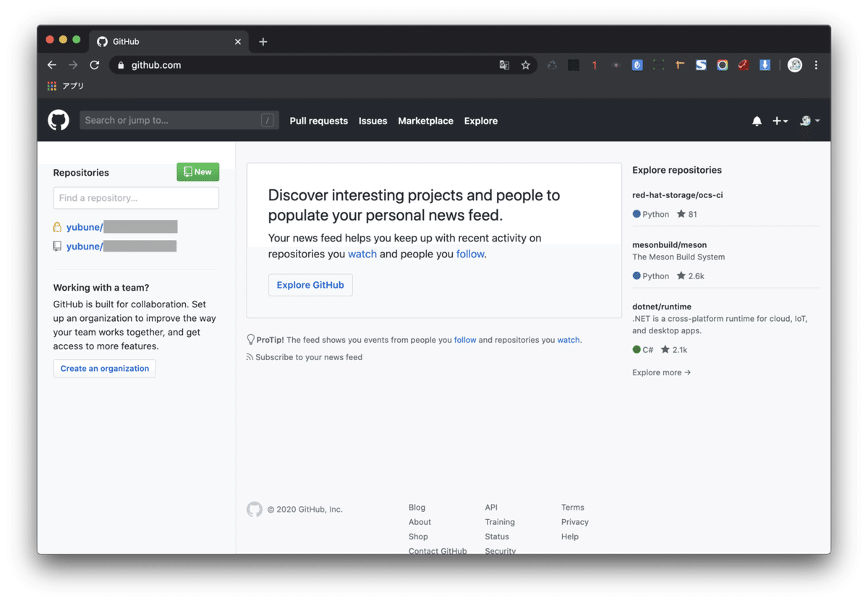Open red-hat-storage/ocs-ci repository

pyautogui.click(x=678, y=195)
